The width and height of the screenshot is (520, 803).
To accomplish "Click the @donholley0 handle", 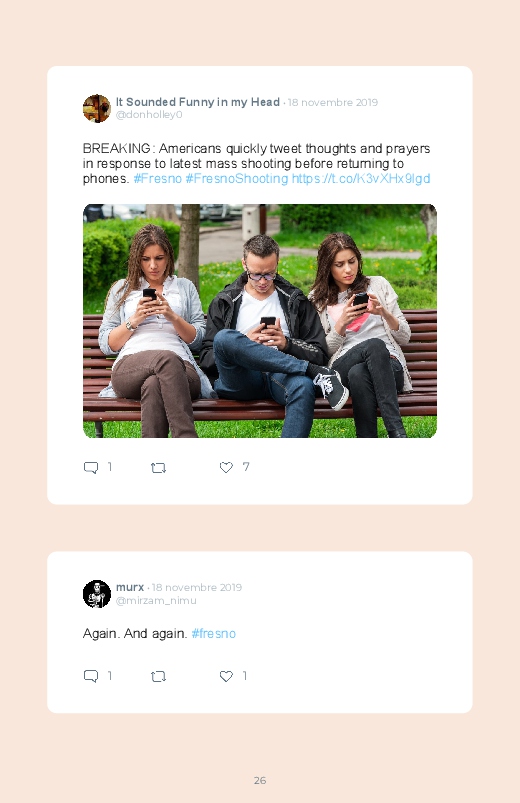I will click(x=149, y=115).
